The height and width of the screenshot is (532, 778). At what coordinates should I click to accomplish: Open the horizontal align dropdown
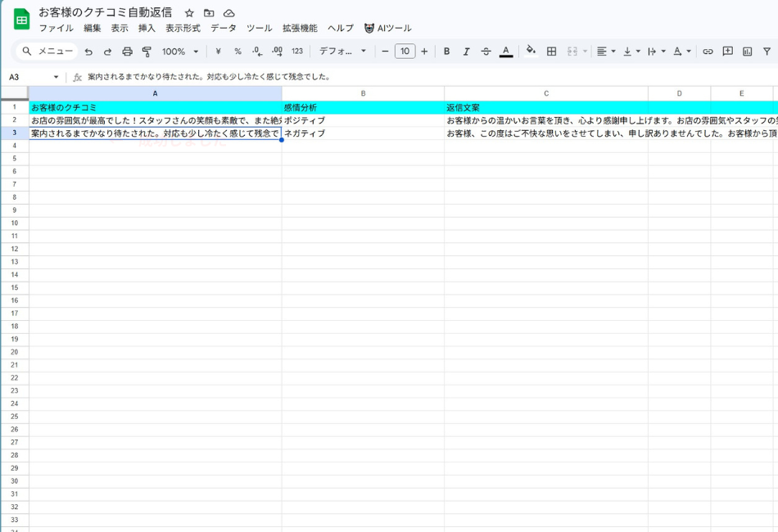(x=606, y=52)
